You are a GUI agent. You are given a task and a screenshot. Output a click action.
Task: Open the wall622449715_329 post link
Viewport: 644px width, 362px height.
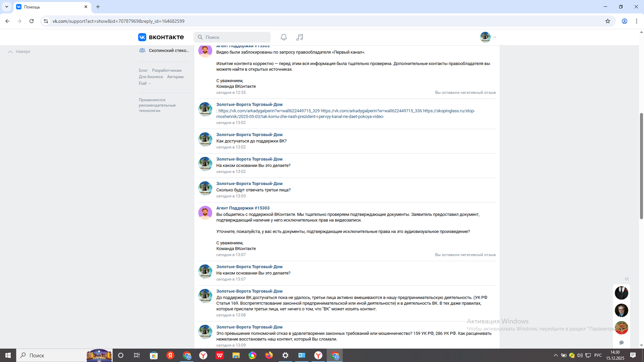click(269, 111)
